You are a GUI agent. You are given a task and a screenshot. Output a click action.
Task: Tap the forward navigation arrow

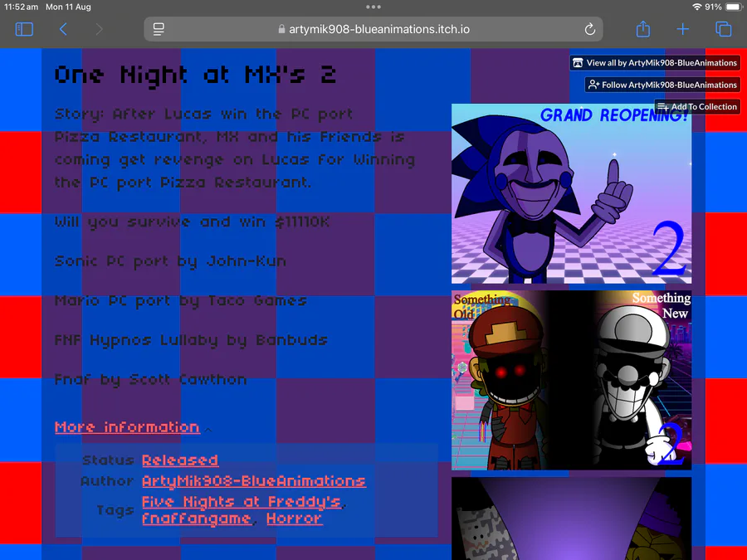99,30
